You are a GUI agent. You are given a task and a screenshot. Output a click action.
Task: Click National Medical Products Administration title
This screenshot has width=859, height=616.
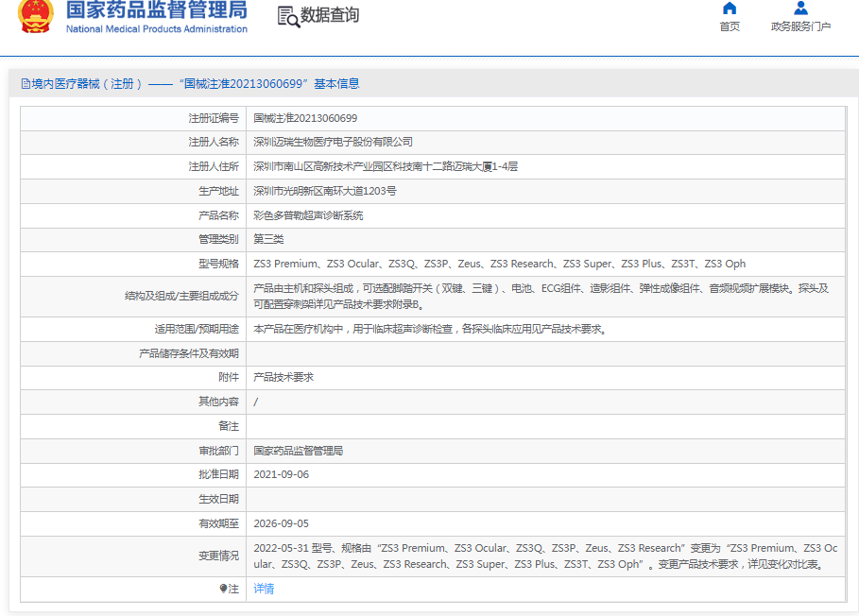click(x=157, y=29)
